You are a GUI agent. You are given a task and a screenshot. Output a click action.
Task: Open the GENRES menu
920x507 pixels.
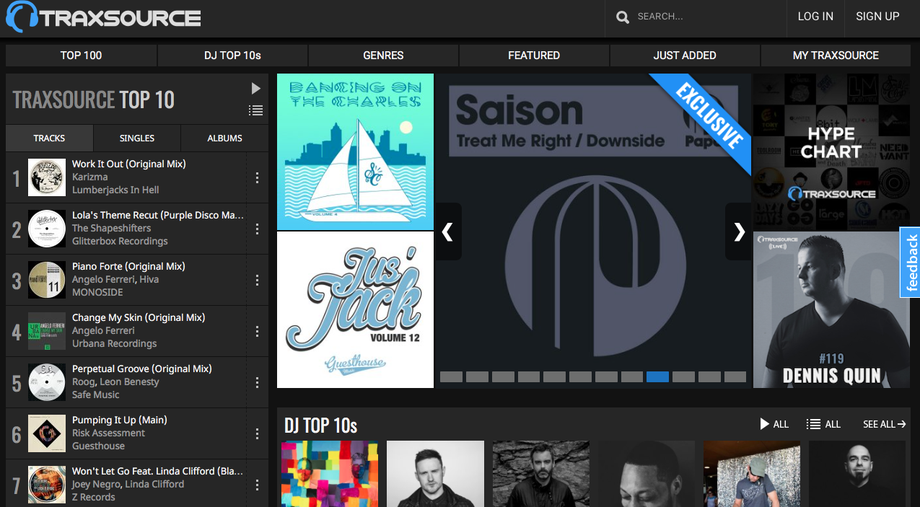click(383, 55)
